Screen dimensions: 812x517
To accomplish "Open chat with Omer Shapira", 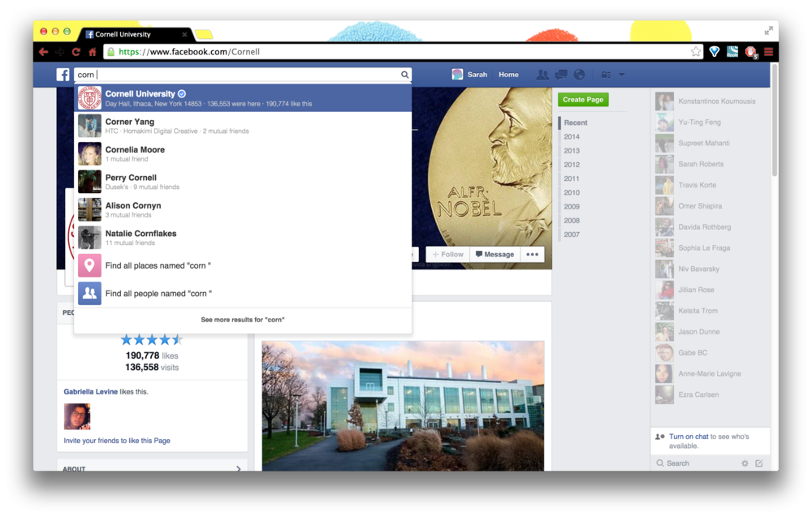I will (711, 206).
